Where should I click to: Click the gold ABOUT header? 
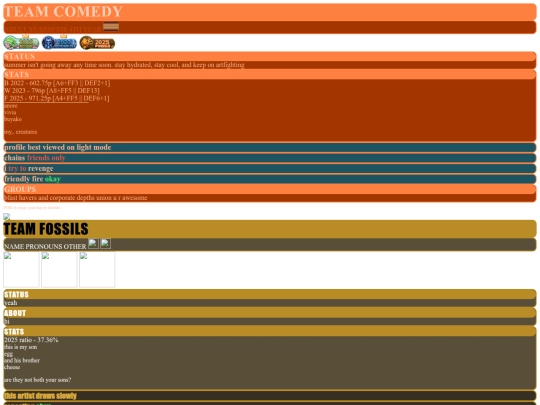click(x=270, y=313)
